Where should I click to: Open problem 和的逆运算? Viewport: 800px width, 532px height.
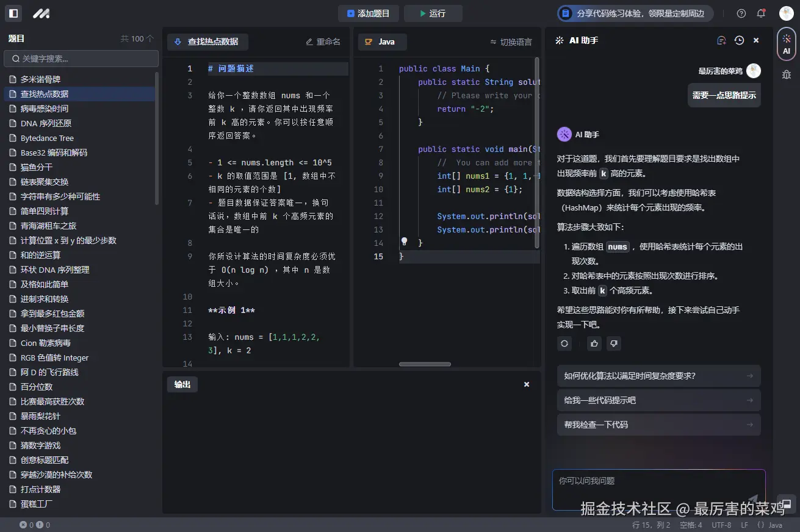click(79, 255)
